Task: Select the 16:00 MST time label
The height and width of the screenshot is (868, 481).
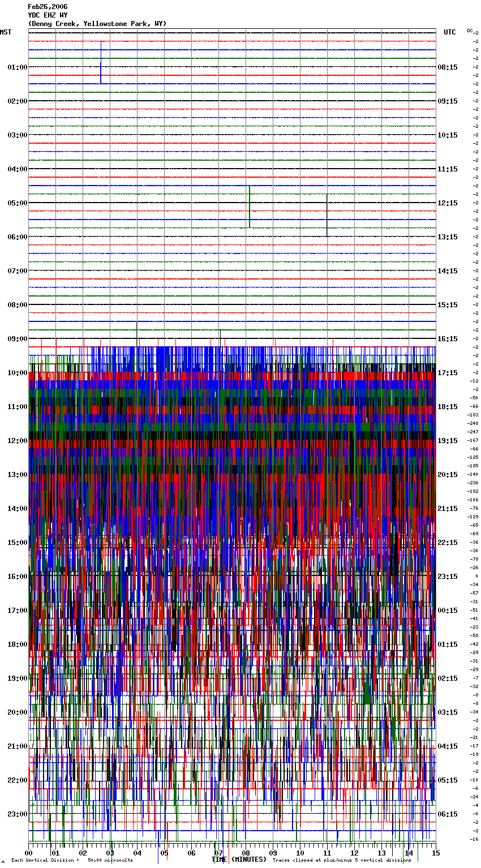Action: [x=17, y=576]
